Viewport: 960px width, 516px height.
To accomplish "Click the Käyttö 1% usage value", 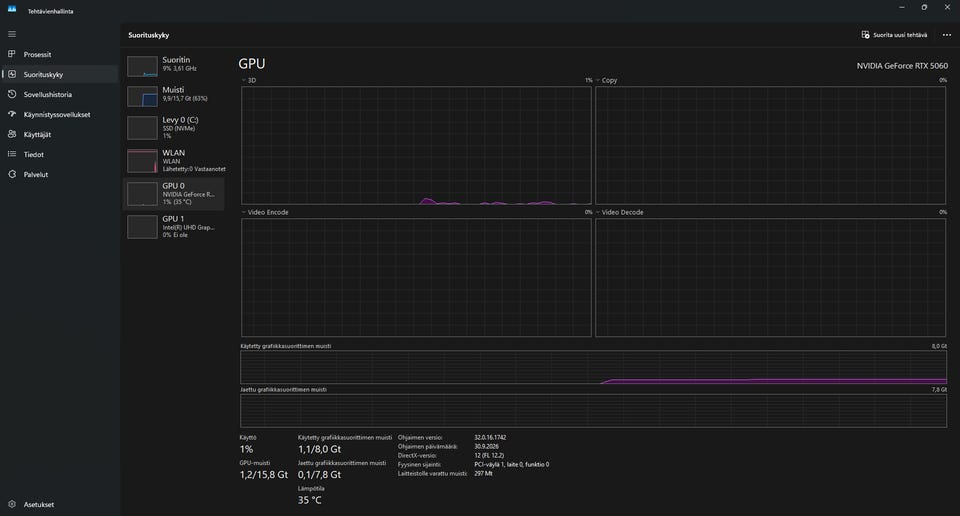I will pos(246,449).
